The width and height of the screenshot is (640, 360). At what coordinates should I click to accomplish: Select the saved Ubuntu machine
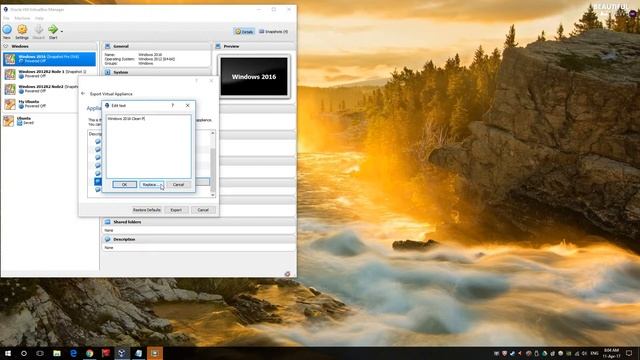pyautogui.click(x=41, y=120)
